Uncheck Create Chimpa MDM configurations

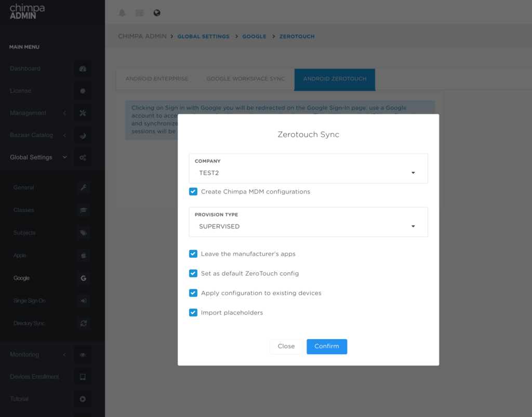(x=193, y=192)
